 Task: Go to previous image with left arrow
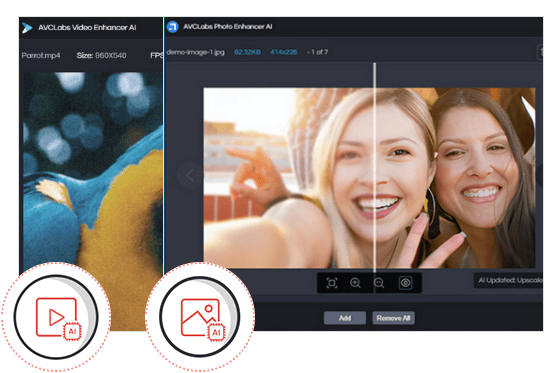point(190,175)
